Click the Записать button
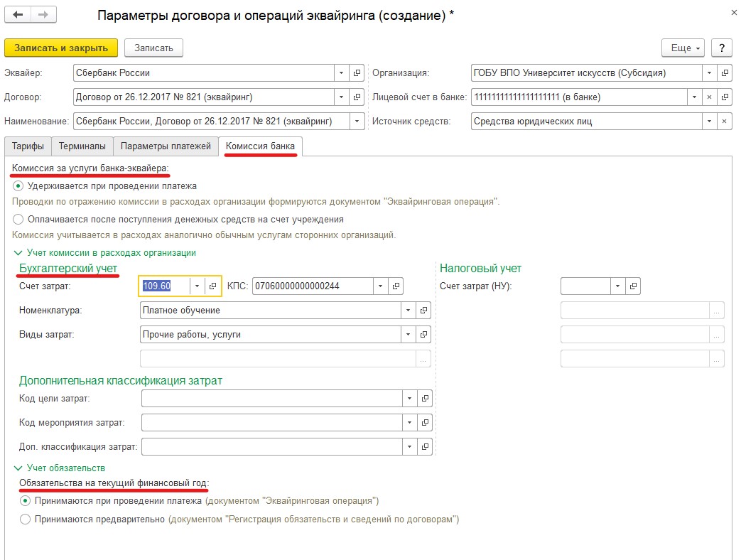 click(153, 48)
